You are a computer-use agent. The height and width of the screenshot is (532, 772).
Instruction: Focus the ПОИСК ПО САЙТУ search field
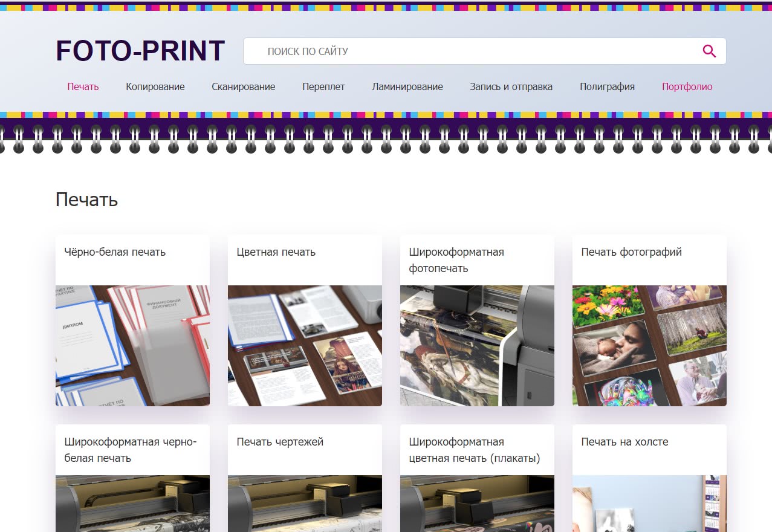pos(484,51)
